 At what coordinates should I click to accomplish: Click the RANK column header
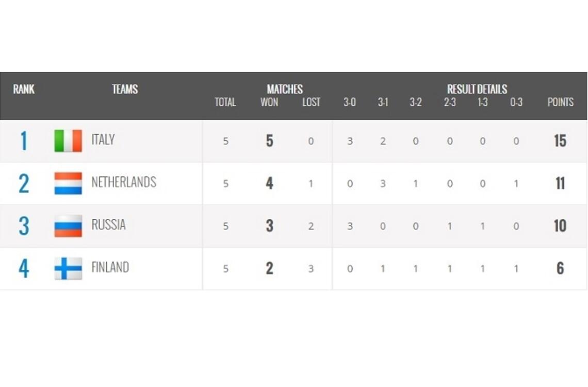(x=24, y=89)
